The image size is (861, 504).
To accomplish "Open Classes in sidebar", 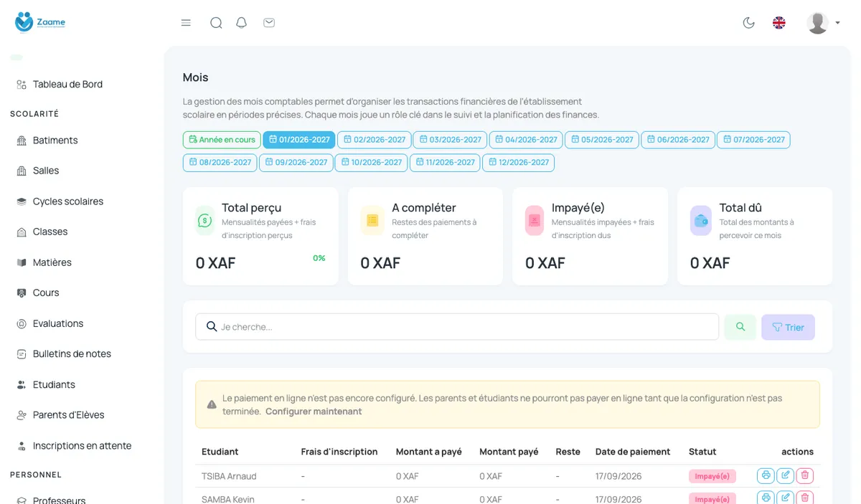I will (x=50, y=232).
